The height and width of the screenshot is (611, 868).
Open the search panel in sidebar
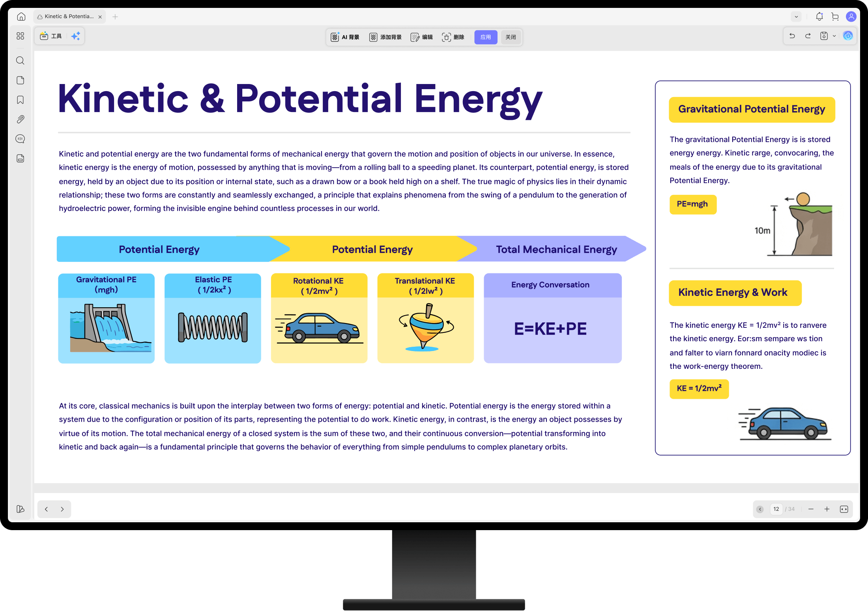[21, 61]
